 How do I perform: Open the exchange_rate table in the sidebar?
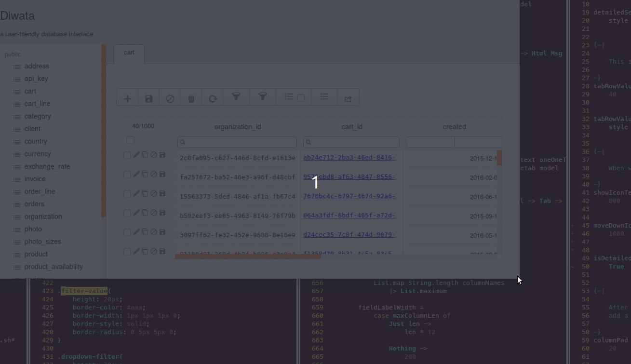47,166
